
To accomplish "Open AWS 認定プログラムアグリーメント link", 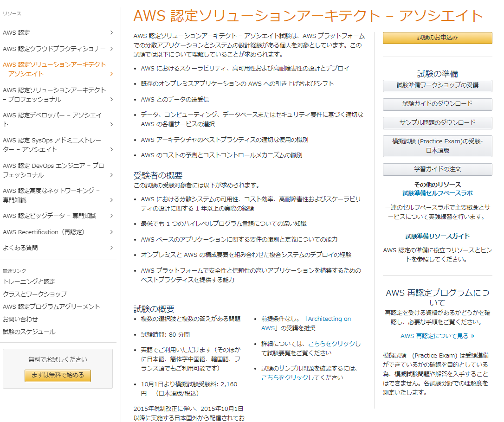I will coord(52,307).
